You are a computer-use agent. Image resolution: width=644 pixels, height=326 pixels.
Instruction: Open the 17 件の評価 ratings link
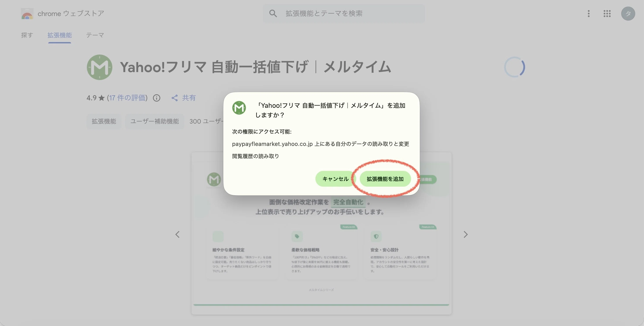[127, 98]
